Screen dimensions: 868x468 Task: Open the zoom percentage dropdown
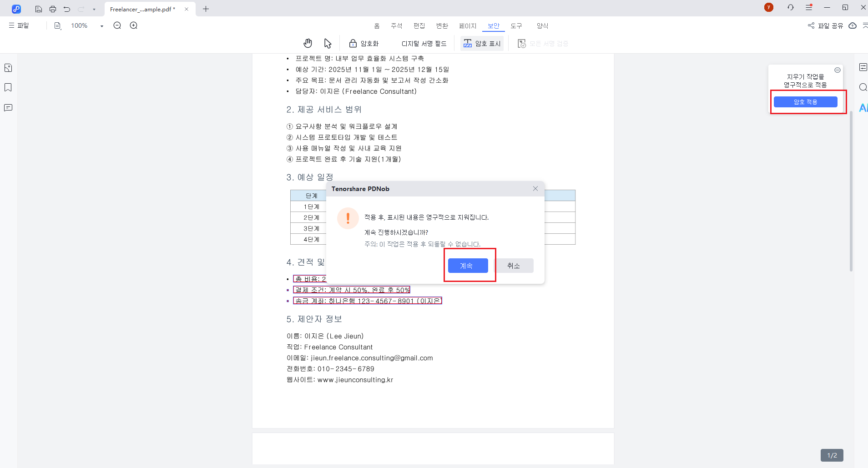click(102, 26)
